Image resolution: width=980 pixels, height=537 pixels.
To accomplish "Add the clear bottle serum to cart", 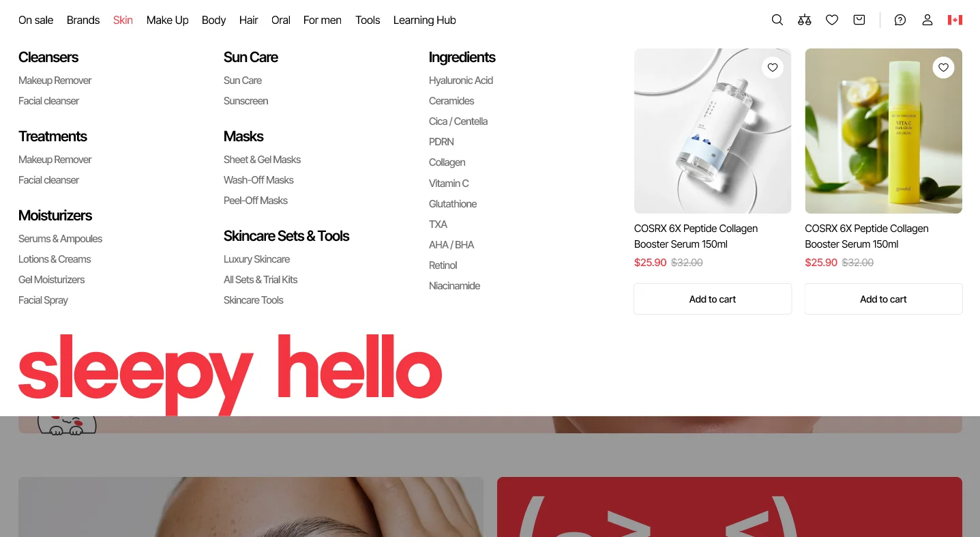I will tap(713, 299).
